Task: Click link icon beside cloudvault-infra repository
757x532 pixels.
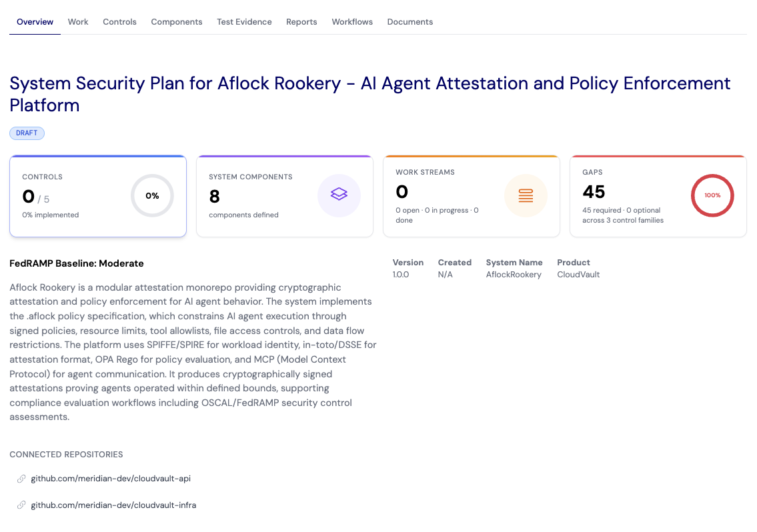Action: pyautogui.click(x=21, y=505)
